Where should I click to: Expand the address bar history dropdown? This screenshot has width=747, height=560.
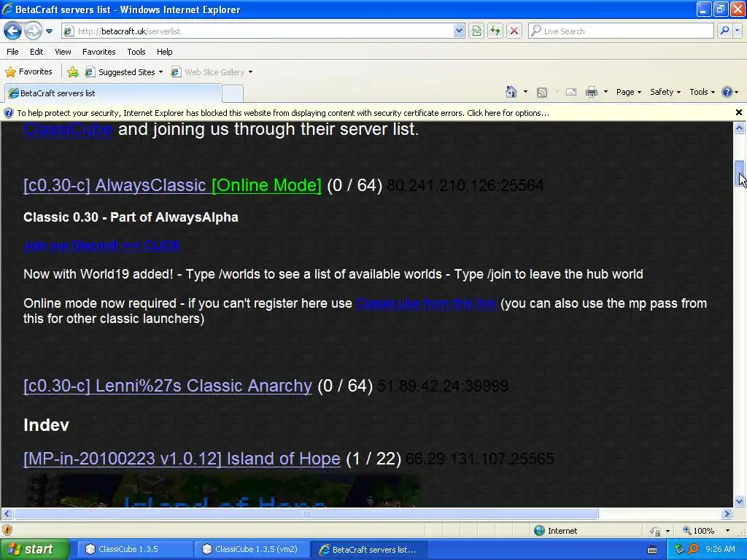click(x=459, y=31)
